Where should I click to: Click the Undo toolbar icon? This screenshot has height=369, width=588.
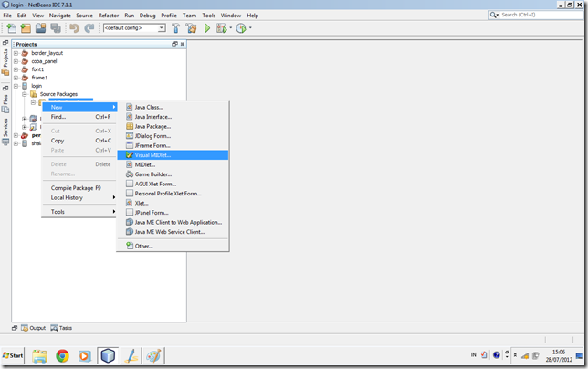tap(74, 28)
